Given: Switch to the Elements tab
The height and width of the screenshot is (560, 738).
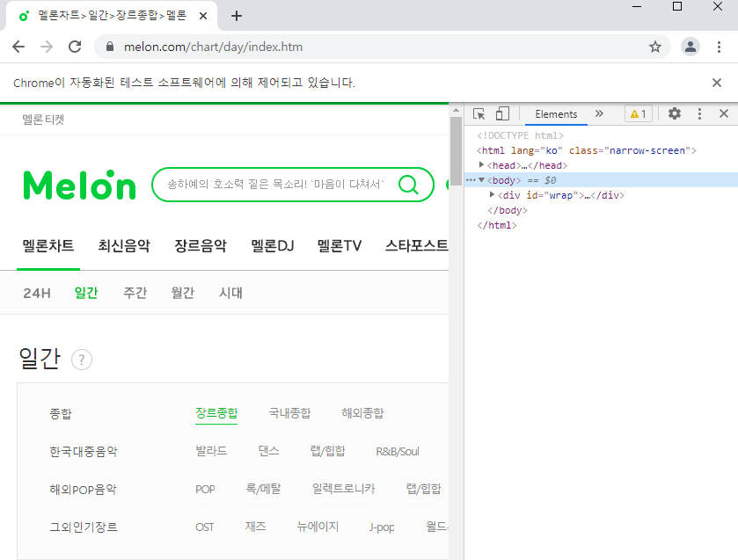Looking at the screenshot, I should point(556,114).
